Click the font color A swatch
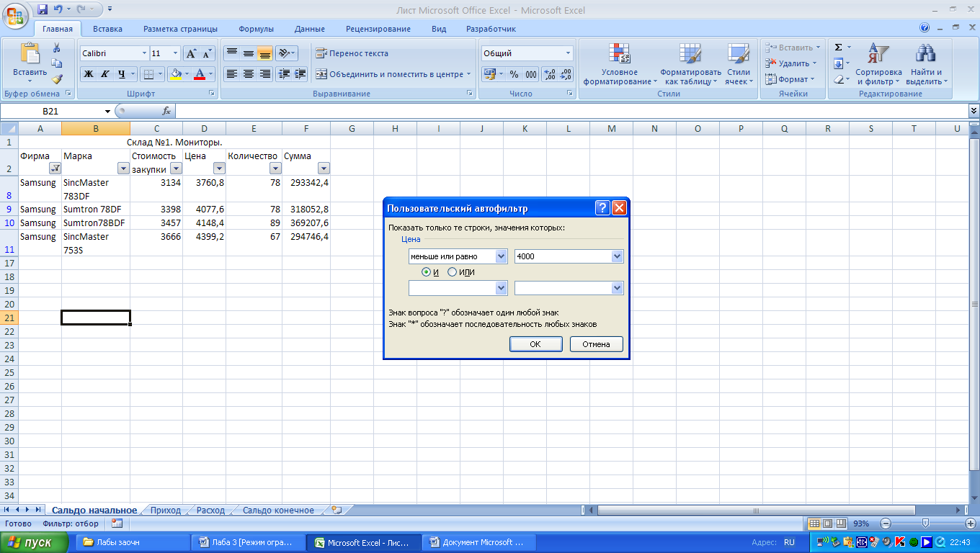The image size is (980, 553). click(200, 74)
